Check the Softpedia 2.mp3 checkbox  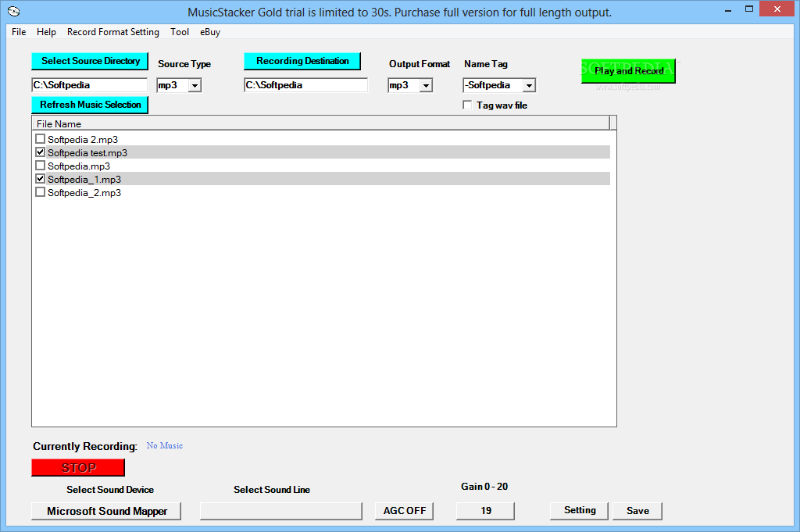pos(41,139)
